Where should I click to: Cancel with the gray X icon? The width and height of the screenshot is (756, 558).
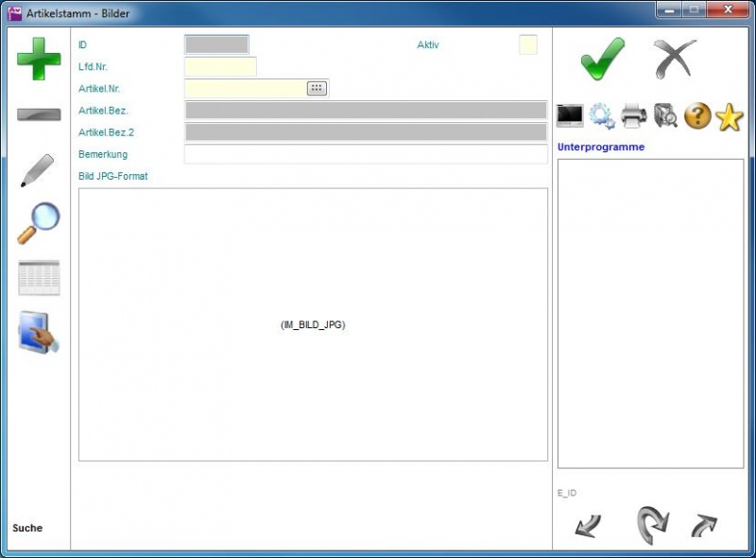point(675,59)
